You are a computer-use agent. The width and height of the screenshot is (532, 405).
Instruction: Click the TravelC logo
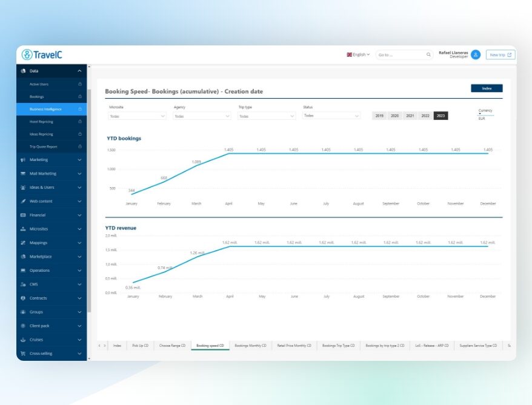point(42,54)
